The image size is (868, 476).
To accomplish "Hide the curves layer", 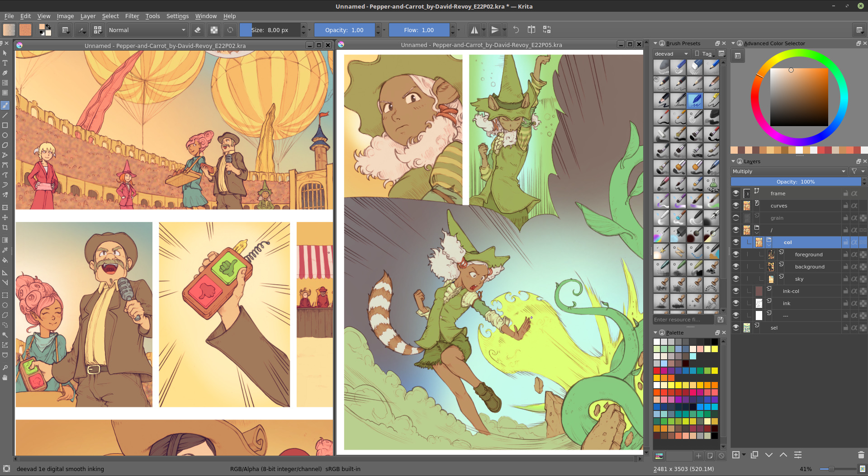I will coord(736,206).
